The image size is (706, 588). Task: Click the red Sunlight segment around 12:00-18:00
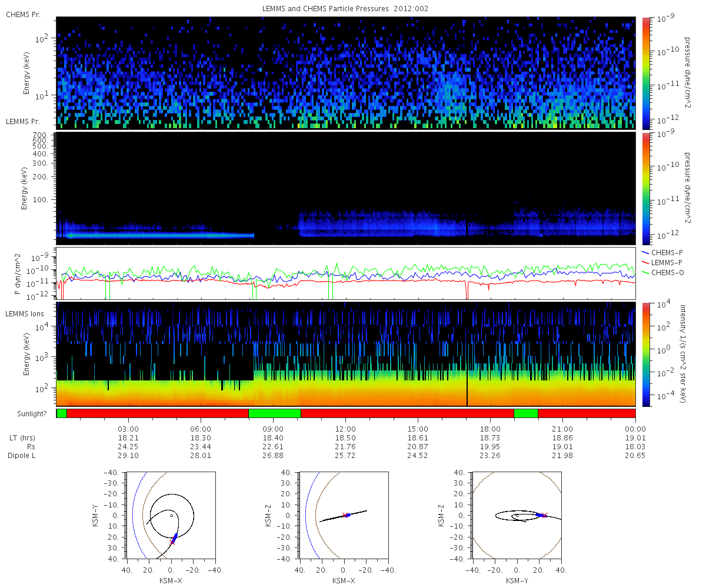click(x=407, y=413)
